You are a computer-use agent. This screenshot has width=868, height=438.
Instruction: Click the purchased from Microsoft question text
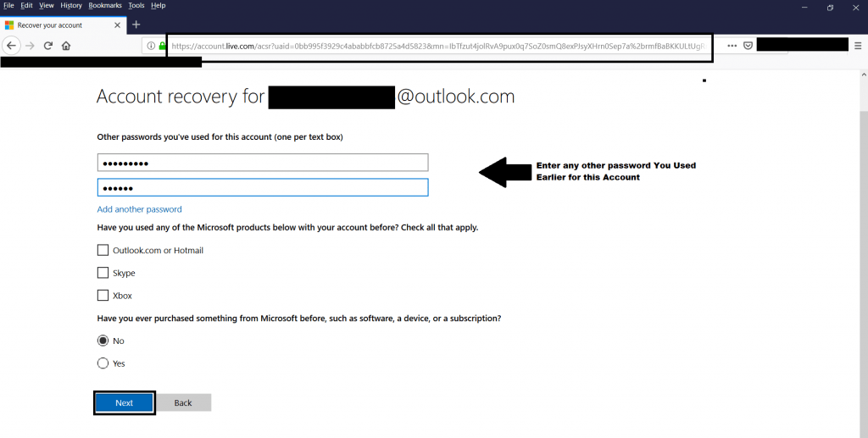tap(299, 318)
